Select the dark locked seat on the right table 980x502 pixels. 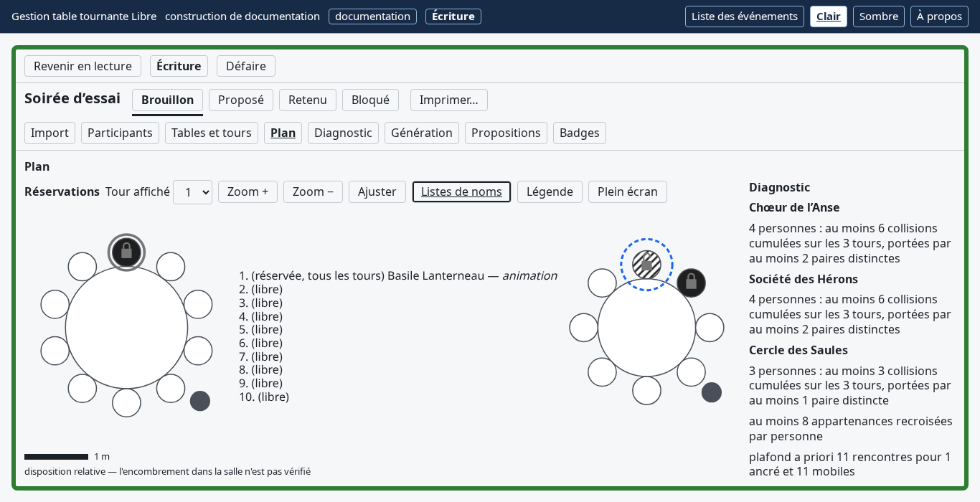(691, 283)
